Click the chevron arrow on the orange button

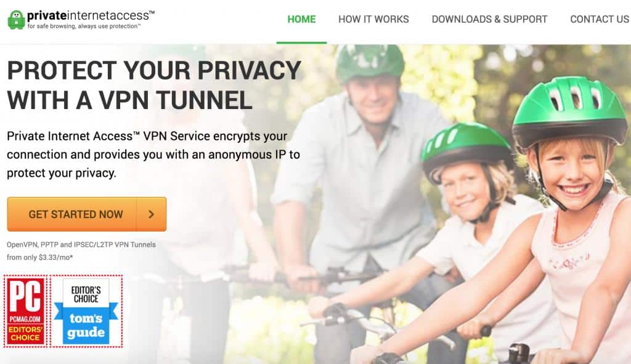point(152,214)
